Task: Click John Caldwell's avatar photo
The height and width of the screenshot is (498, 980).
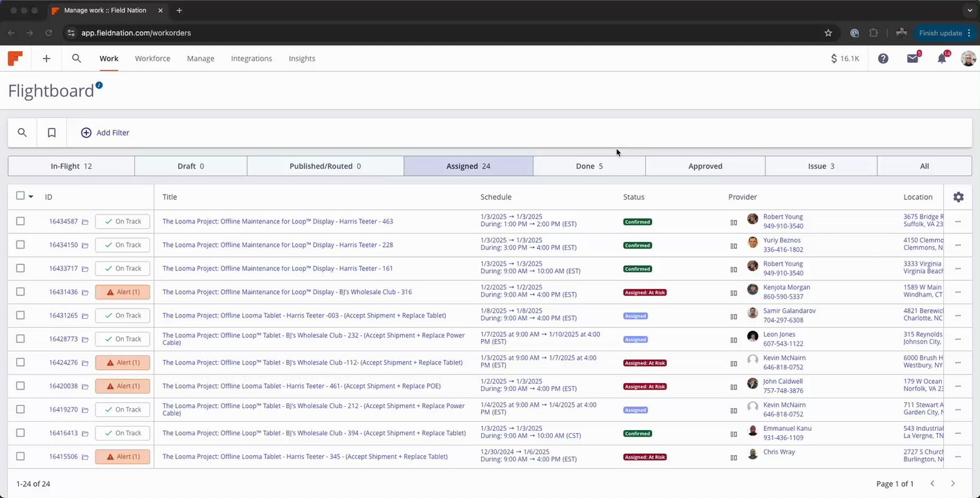Action: (x=752, y=383)
